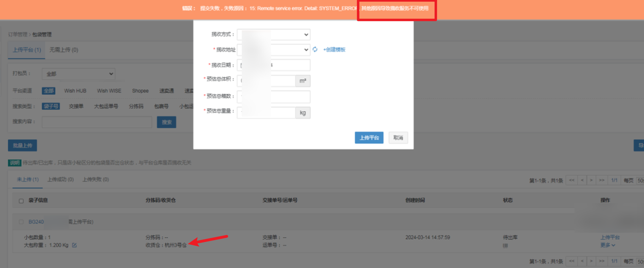This screenshot has width=644, height=268.
Task: Click the blue 上传平台 button in the dialog
Action: (x=369, y=138)
